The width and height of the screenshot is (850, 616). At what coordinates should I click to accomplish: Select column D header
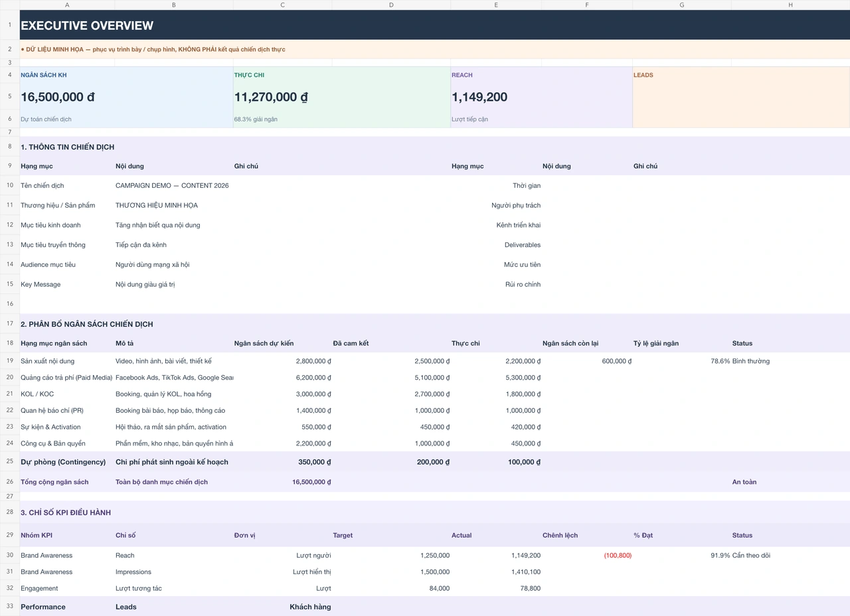[391, 5]
